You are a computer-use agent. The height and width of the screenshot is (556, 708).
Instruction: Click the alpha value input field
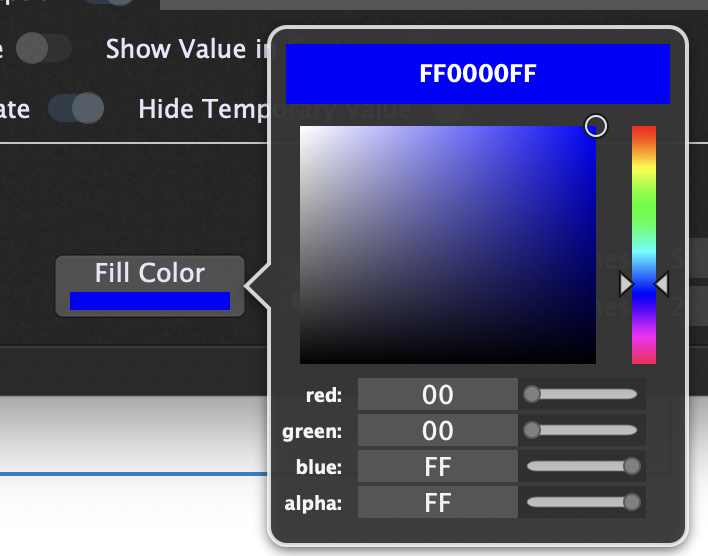coord(437,503)
